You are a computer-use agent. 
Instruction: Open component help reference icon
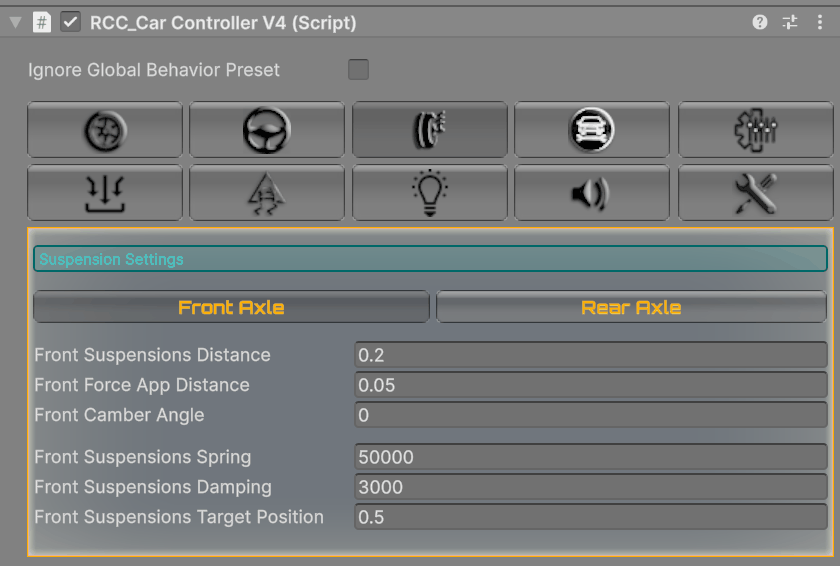tap(760, 22)
